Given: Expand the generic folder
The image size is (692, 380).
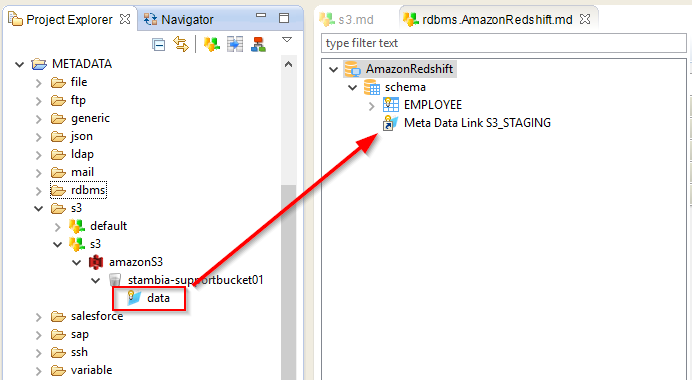Looking at the screenshot, I should pos(39,119).
